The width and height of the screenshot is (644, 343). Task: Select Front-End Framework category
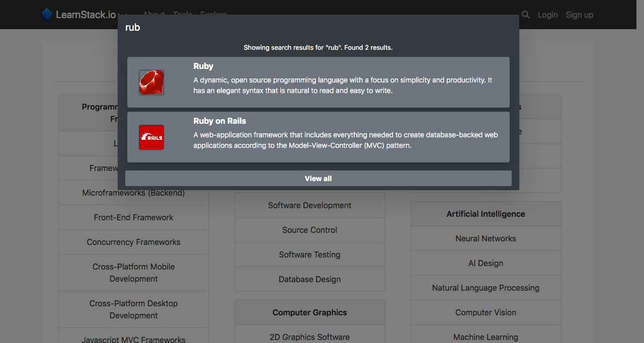(133, 217)
